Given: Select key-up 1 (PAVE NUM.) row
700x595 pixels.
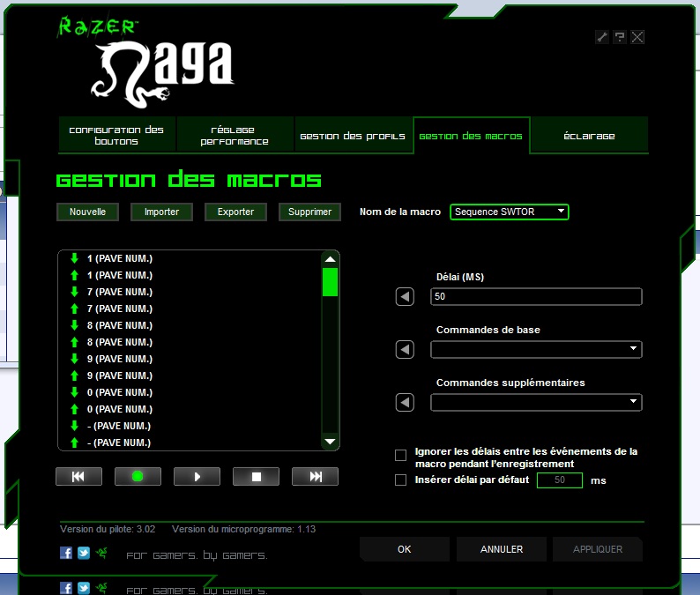Looking at the screenshot, I should (190, 275).
